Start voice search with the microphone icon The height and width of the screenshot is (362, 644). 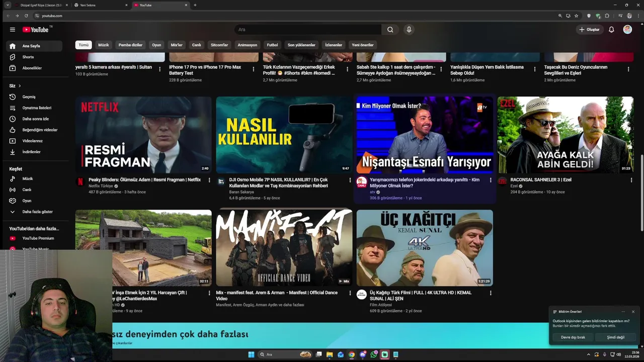[409, 30]
